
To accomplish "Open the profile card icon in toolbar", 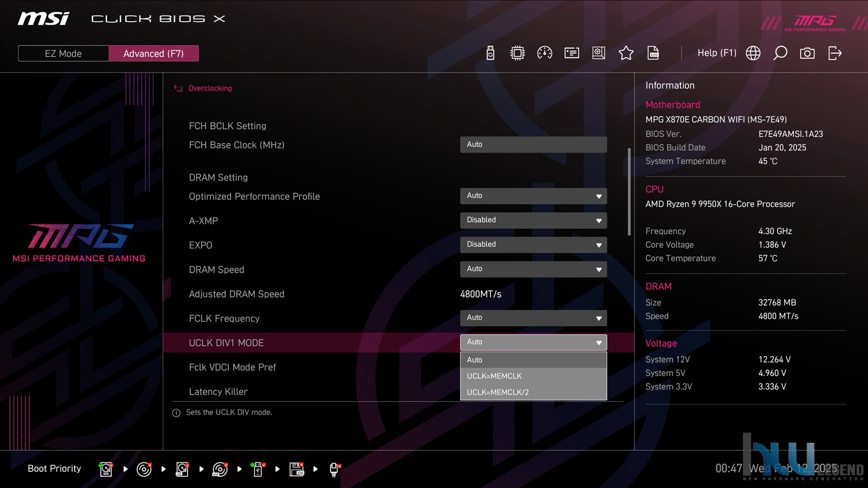I will point(572,53).
